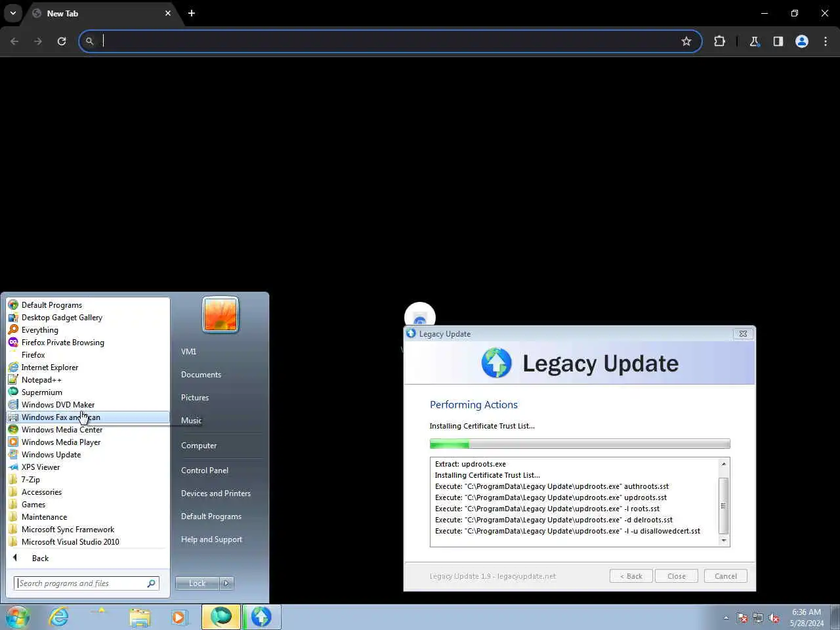Viewport: 840px width, 630px height.
Task: Launch XPS Viewer
Action: pyautogui.click(x=88, y=467)
